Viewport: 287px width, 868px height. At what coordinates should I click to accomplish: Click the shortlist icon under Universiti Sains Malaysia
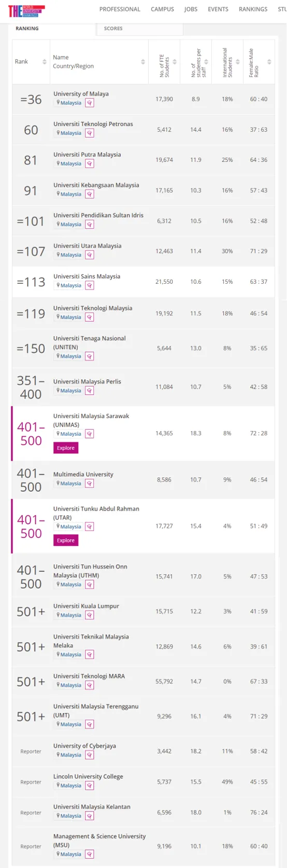click(90, 286)
